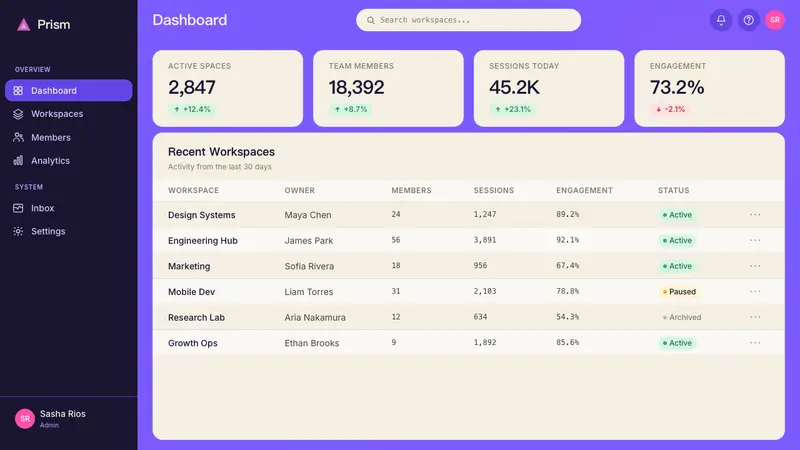Open Inbox menu item

[69, 208]
